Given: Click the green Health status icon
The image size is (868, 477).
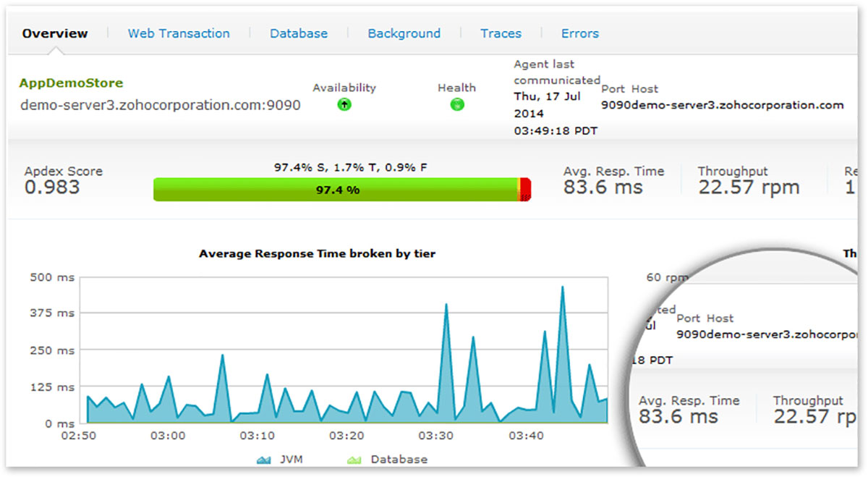Looking at the screenshot, I should coord(457,104).
